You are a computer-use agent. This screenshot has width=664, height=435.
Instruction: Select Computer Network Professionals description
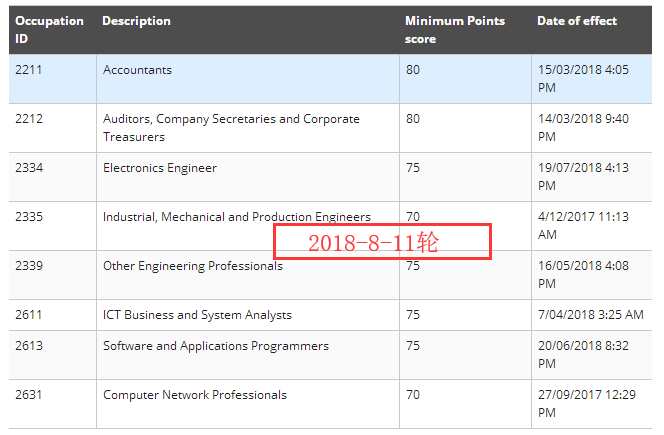(x=194, y=395)
